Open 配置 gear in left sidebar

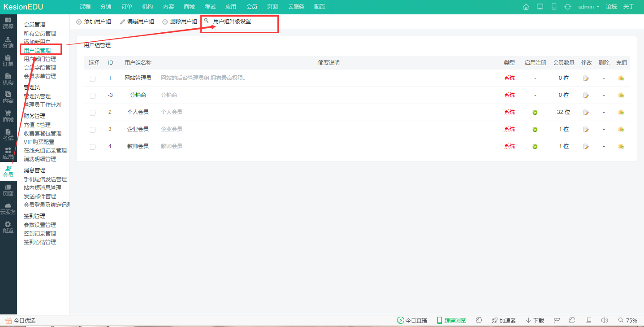tap(8, 227)
